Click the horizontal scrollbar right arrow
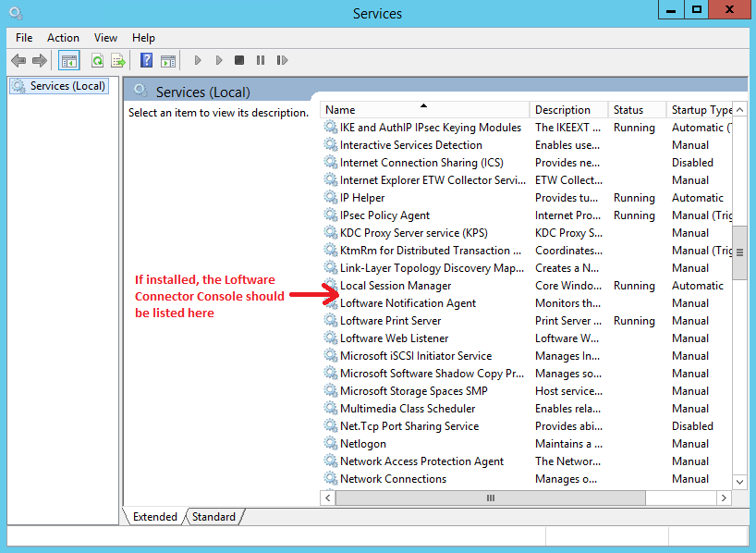 coord(725,498)
